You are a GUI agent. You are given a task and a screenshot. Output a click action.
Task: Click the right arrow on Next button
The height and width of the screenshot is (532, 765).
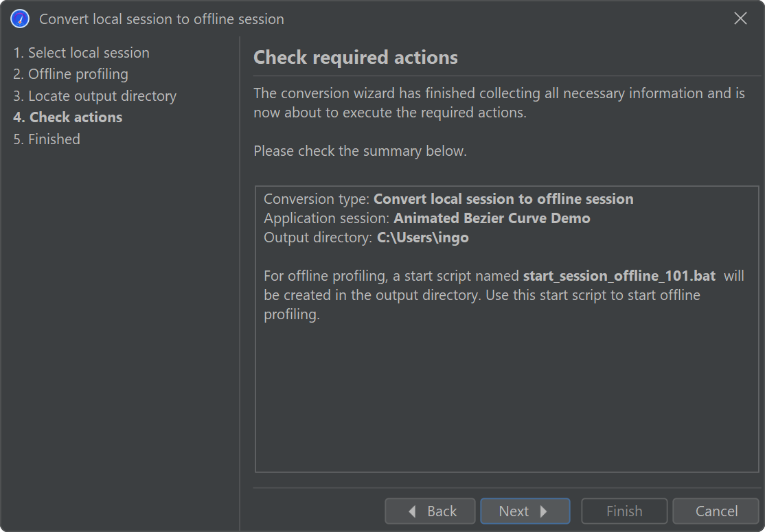(x=544, y=511)
